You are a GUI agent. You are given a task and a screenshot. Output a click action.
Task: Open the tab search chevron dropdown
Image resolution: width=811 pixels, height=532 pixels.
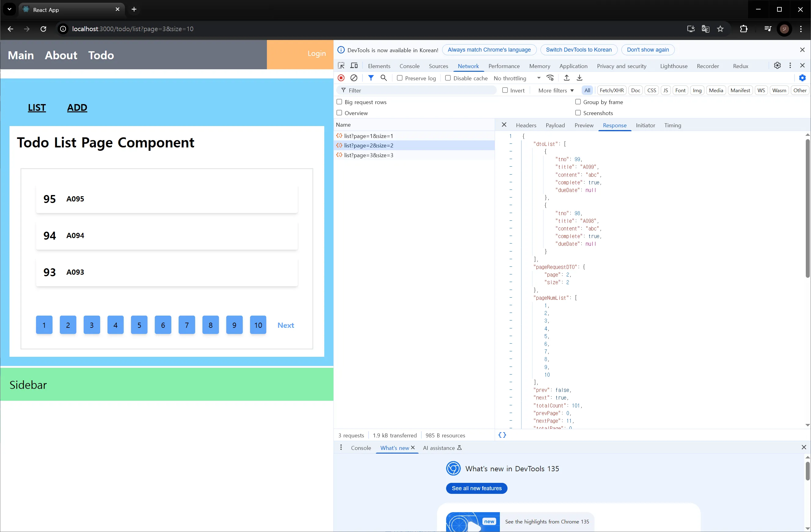[9, 9]
